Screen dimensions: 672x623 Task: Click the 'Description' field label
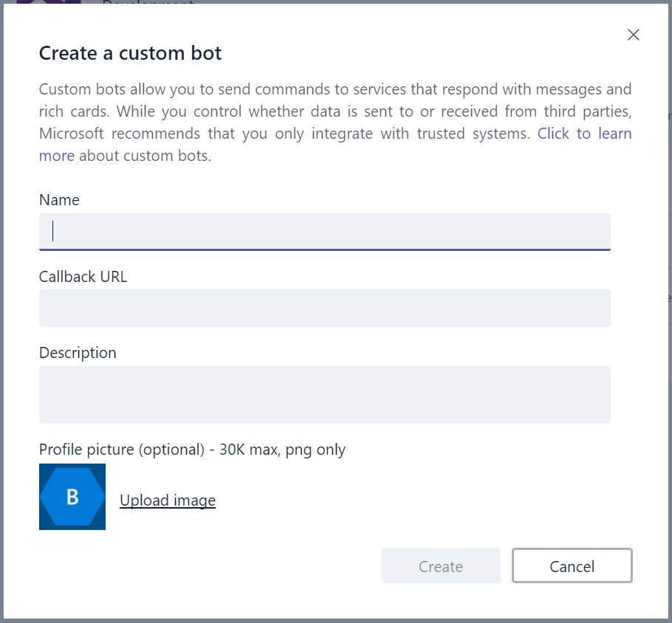pos(78,353)
